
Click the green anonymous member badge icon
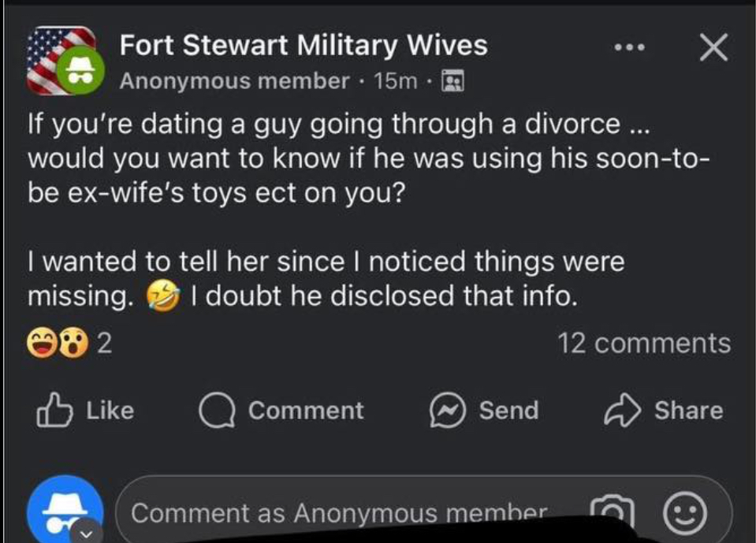(x=77, y=72)
